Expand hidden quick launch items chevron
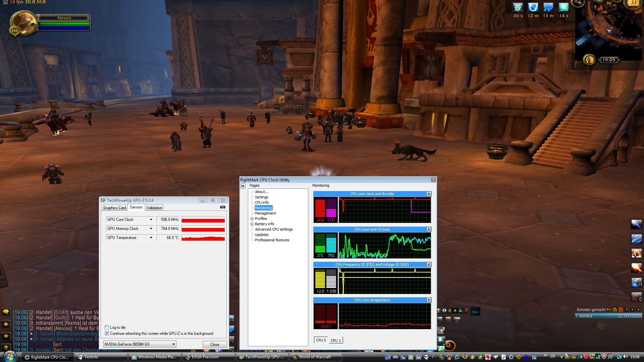 point(545,355)
